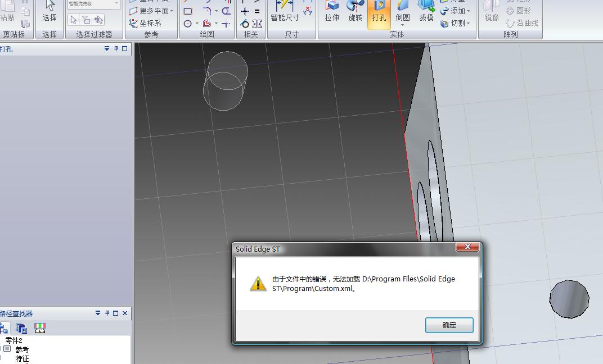Image resolution: width=603 pixels, height=364 pixels.
Task: Toggle auto-hide pin on 打孔 panel
Action: click(x=116, y=49)
